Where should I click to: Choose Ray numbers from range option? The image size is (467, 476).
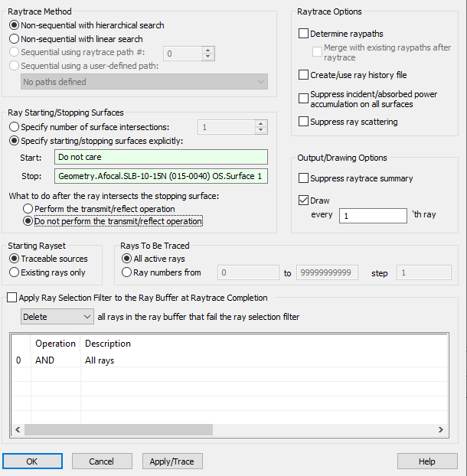click(x=127, y=272)
